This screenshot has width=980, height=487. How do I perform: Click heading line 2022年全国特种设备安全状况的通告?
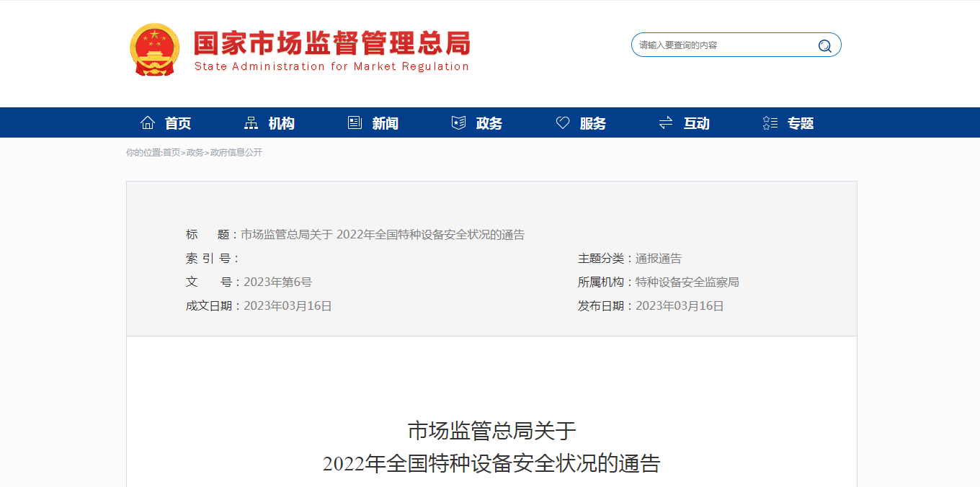coord(491,463)
